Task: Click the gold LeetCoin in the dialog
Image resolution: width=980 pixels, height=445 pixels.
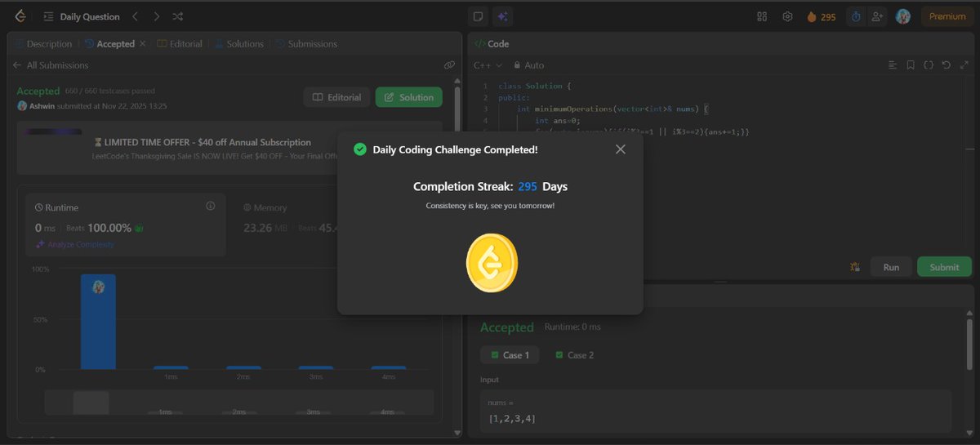Action: pos(492,263)
